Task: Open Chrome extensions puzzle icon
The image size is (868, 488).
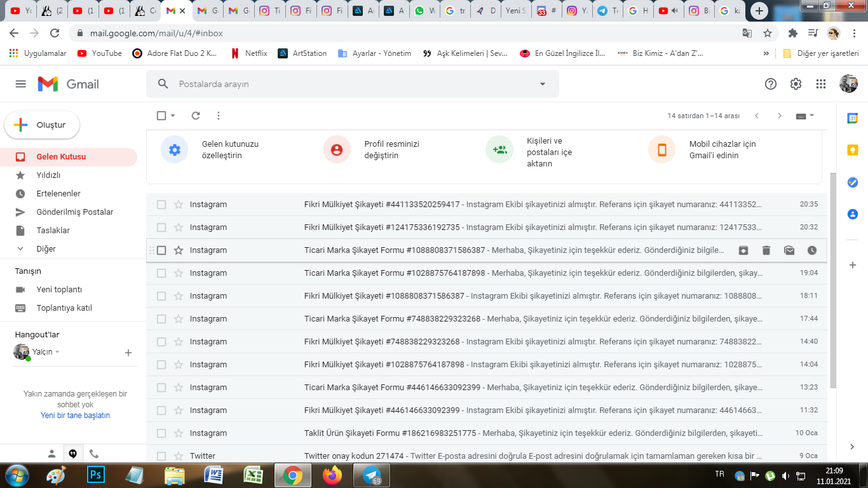Action: [792, 33]
